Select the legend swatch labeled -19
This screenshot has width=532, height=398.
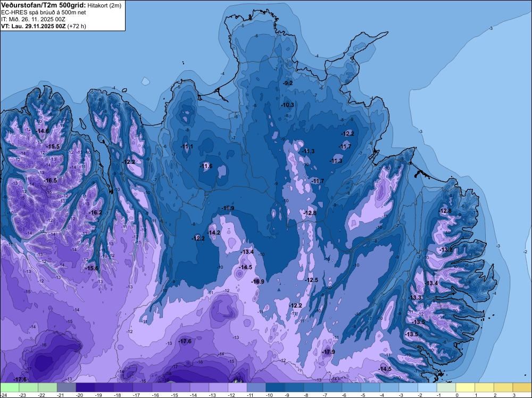(104, 387)
